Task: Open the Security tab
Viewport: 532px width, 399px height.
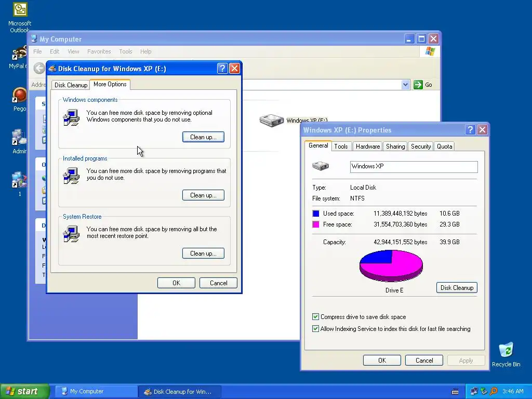Action: pos(421,146)
